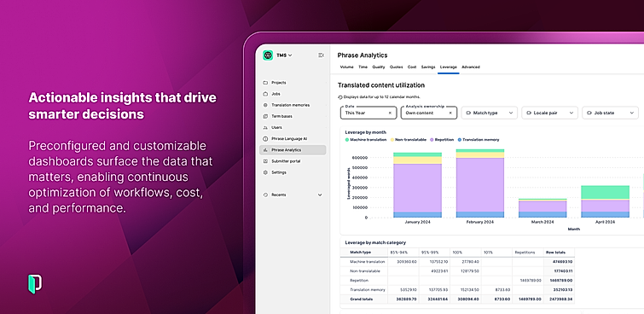The height and width of the screenshot is (314, 644).
Task: Switch to the Time tab
Action: pos(363,67)
